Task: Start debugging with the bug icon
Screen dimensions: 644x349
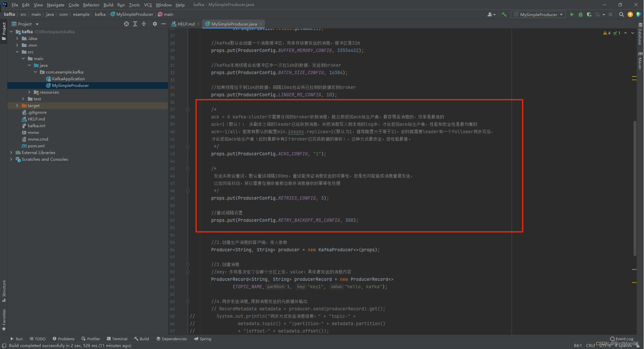Action: pos(581,14)
